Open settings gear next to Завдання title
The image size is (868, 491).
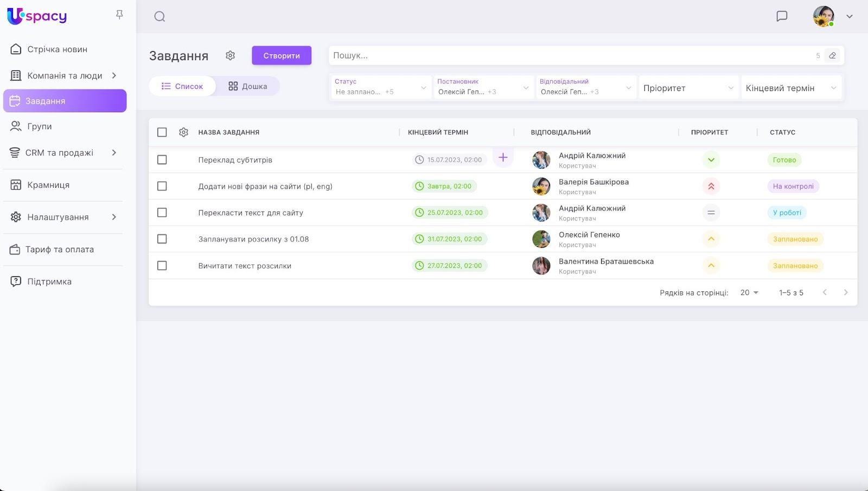point(231,55)
